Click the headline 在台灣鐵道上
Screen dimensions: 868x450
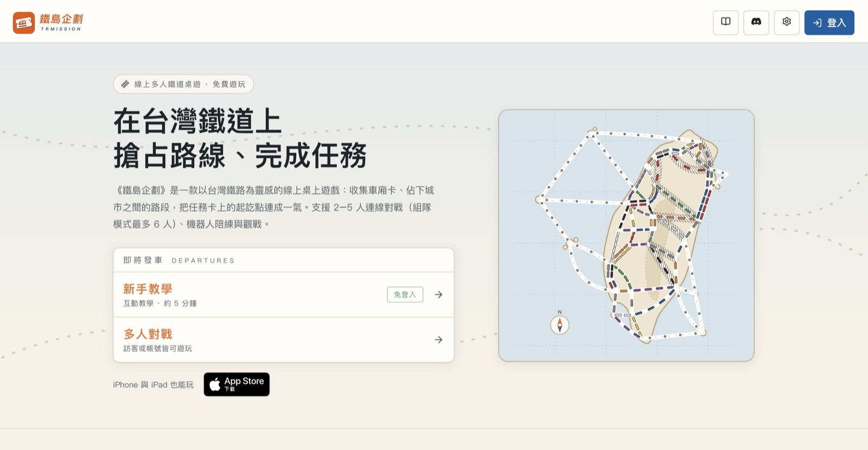[197, 121]
